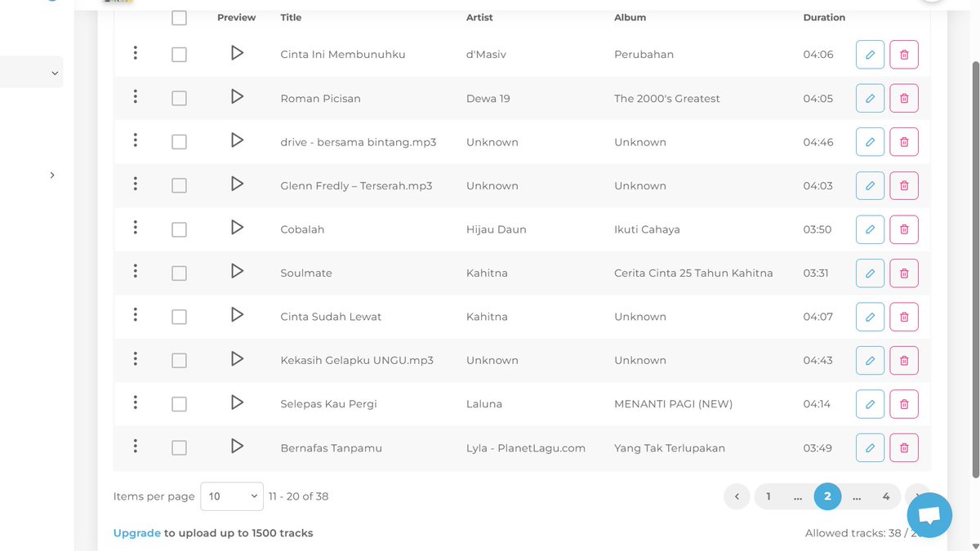
Task: Check the box for Cobalah
Action: (x=179, y=229)
